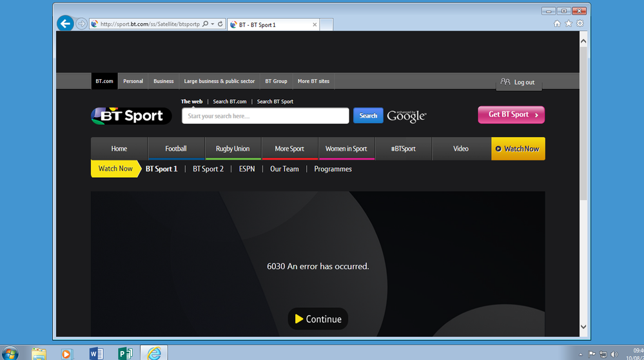Click the Action Center flag icon
644x360 pixels.
click(592, 354)
